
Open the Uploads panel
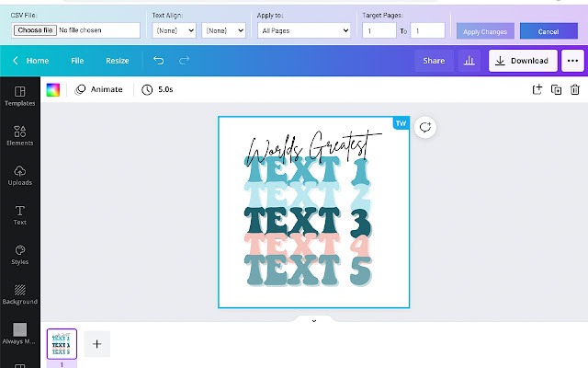point(19,175)
